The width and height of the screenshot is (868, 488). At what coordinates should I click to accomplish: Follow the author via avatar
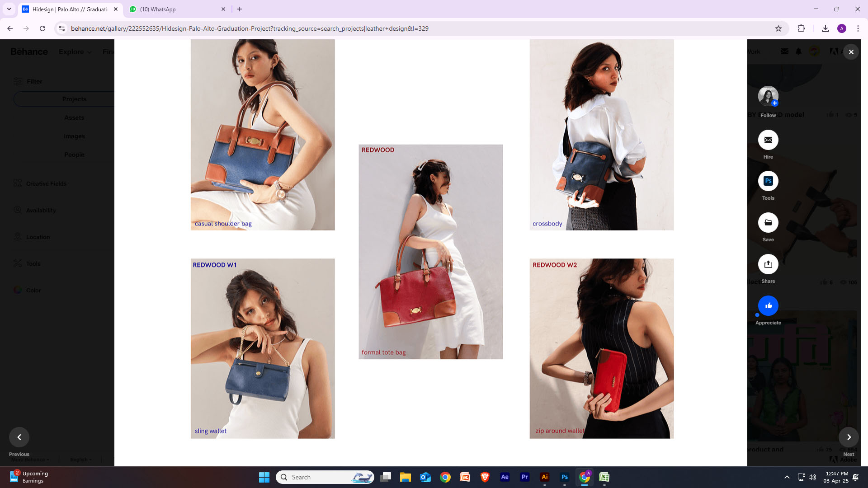pos(768,96)
